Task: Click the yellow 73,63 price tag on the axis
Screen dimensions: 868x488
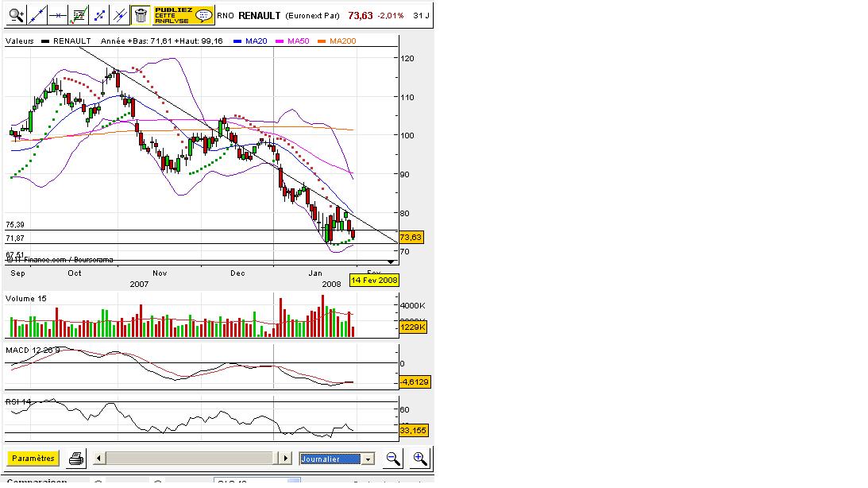Action: (411, 237)
